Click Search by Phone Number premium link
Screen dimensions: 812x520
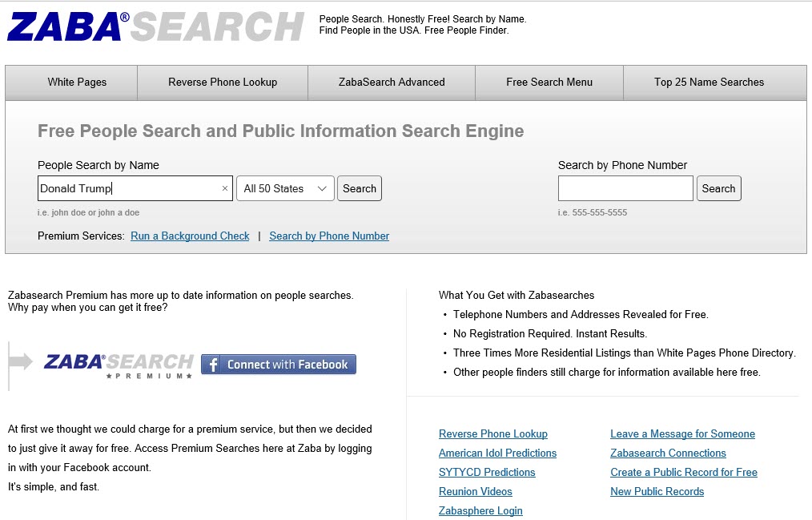coord(328,236)
